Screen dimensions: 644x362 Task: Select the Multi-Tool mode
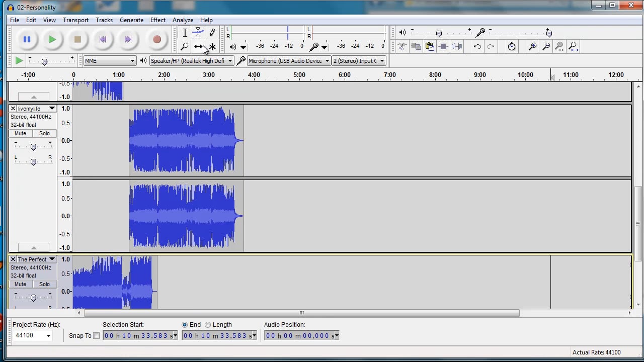212,47
